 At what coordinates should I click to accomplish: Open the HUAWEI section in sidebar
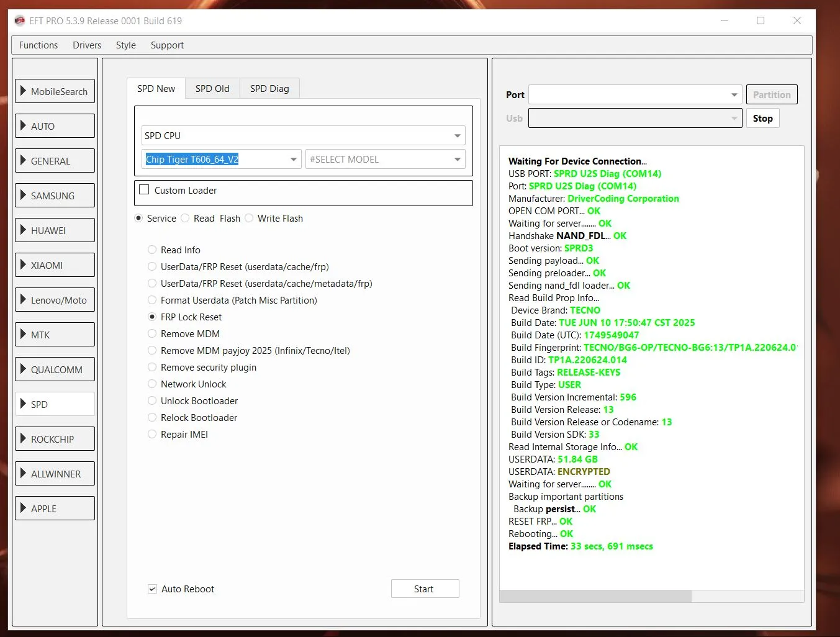coord(55,230)
